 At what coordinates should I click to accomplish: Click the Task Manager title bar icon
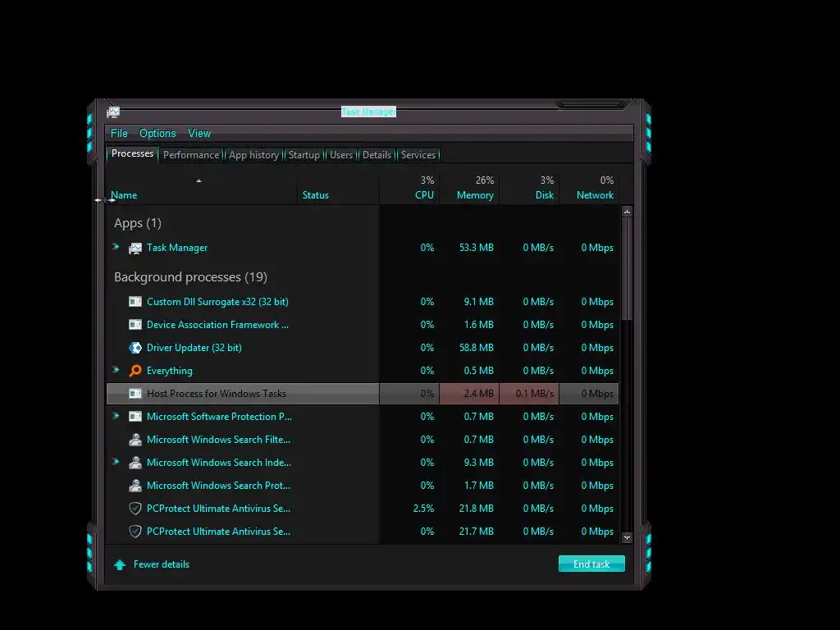pos(113,112)
